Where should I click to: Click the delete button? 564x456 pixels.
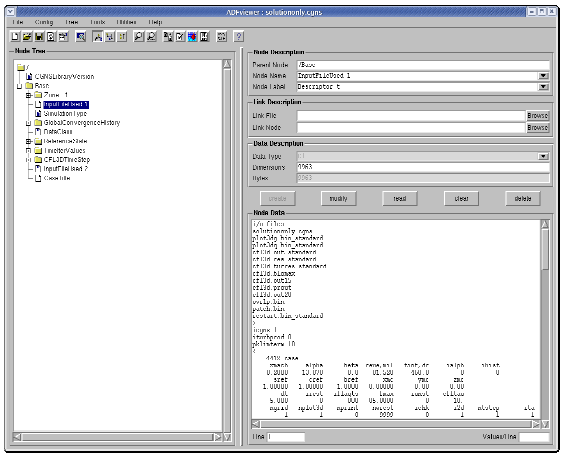click(x=523, y=199)
